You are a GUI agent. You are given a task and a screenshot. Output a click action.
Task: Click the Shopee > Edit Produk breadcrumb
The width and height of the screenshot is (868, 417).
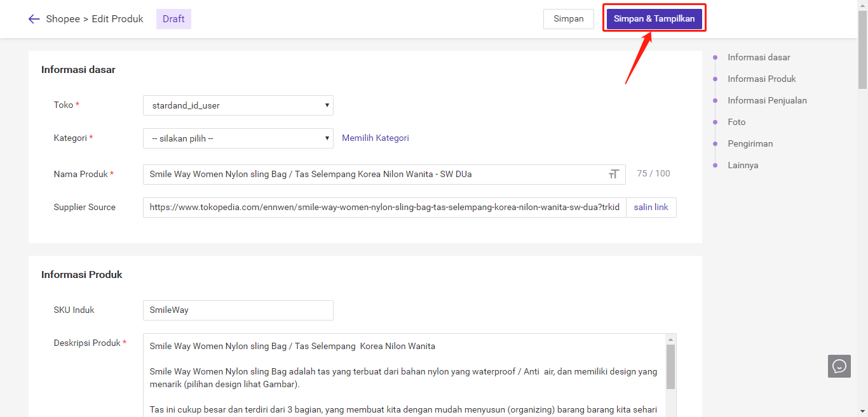point(95,19)
